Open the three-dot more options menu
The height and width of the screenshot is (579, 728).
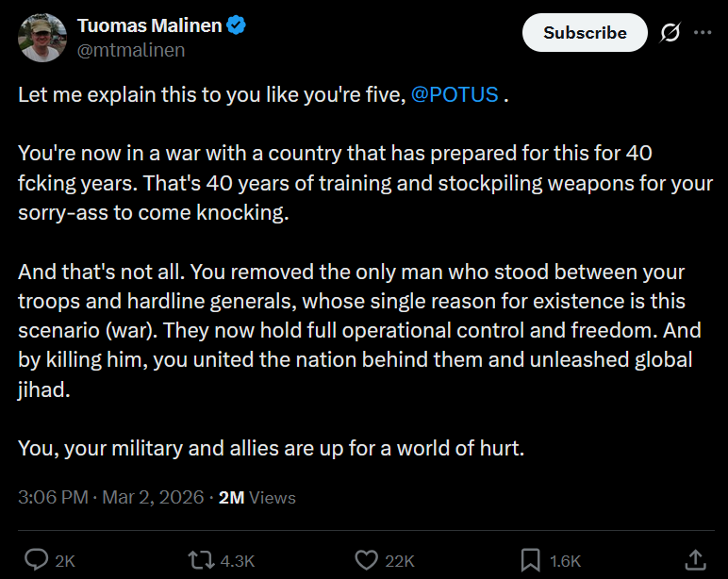pyautogui.click(x=703, y=32)
